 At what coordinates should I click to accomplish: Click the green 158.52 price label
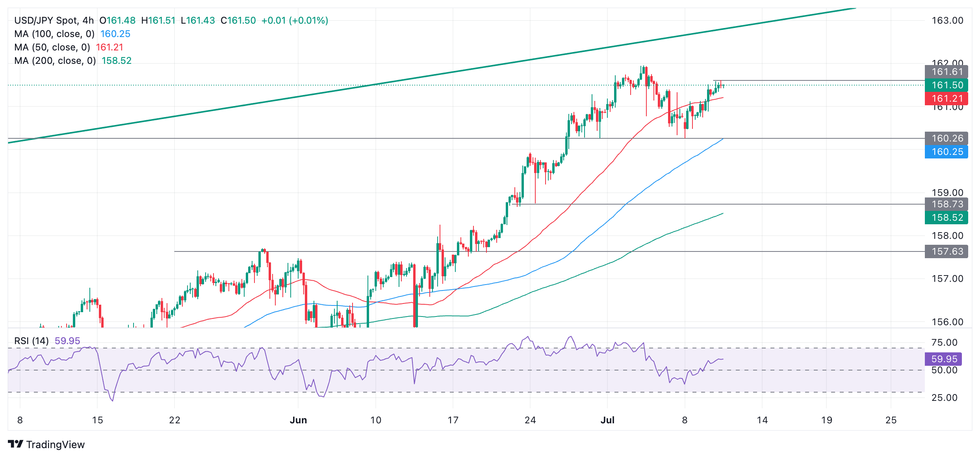coord(946,218)
